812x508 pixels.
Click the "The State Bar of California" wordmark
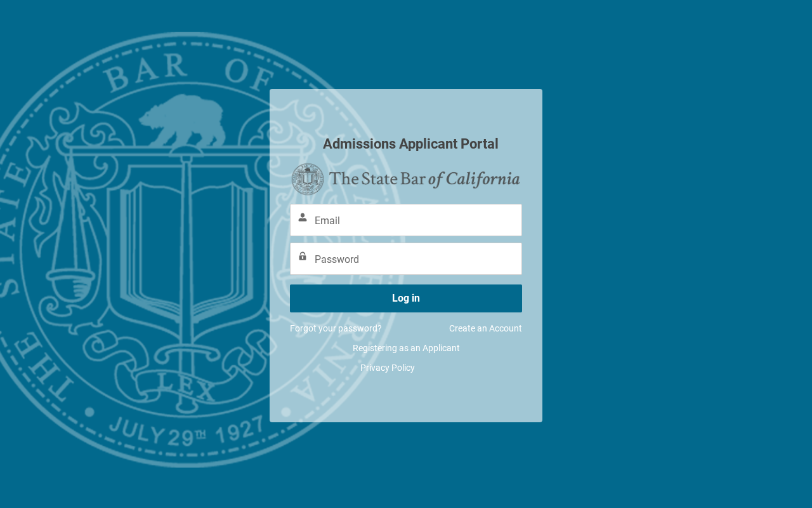click(x=424, y=180)
